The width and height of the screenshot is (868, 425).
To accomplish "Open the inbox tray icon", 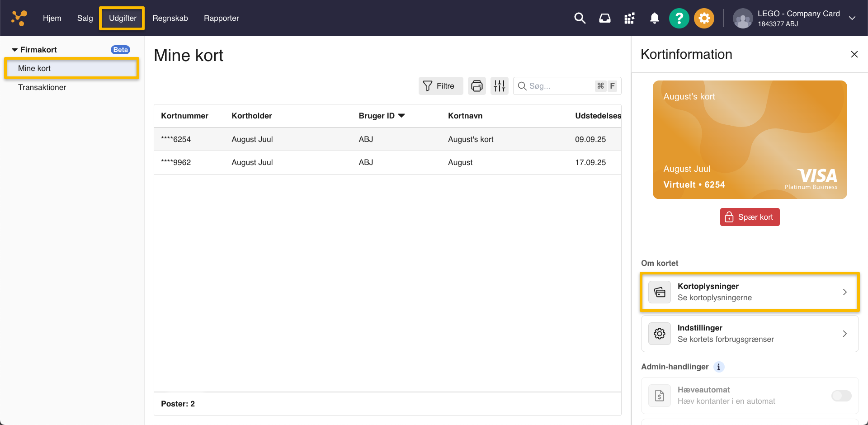I will click(x=604, y=18).
